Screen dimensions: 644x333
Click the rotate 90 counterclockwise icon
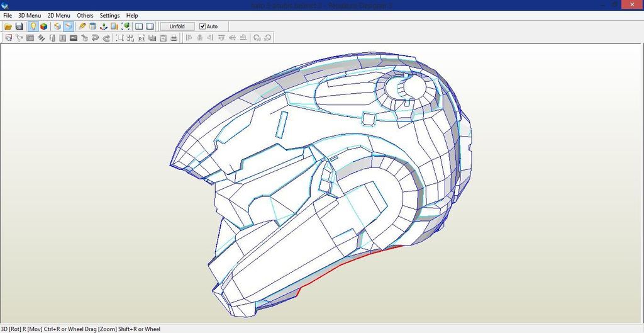[257, 38]
